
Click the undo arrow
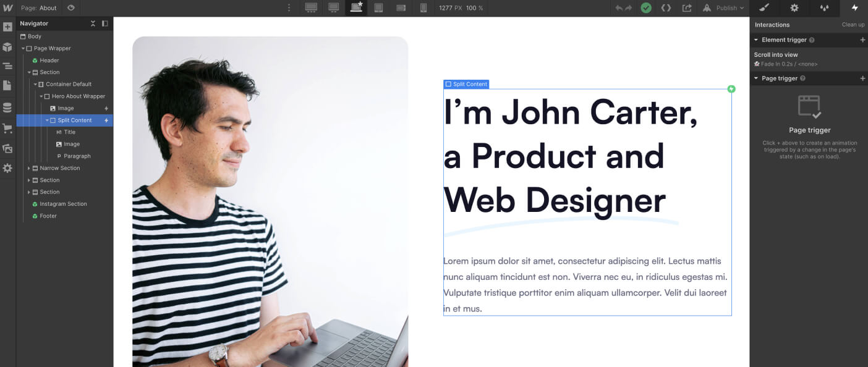618,7
